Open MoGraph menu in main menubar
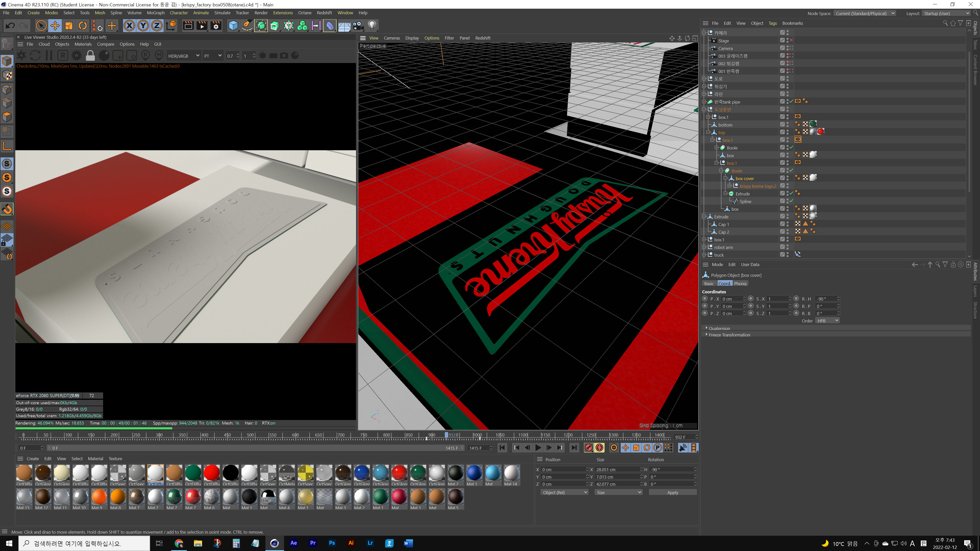The height and width of the screenshot is (551, 980). 156,12
